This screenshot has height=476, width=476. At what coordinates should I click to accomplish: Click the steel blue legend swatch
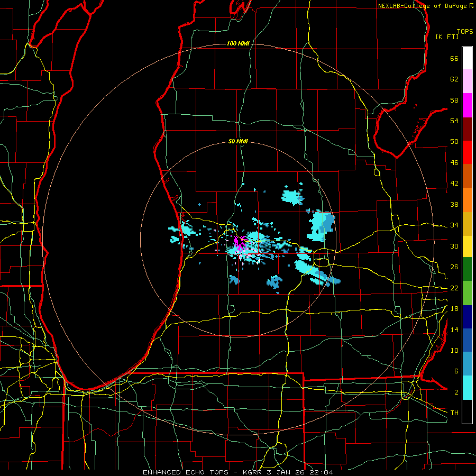(x=467, y=364)
